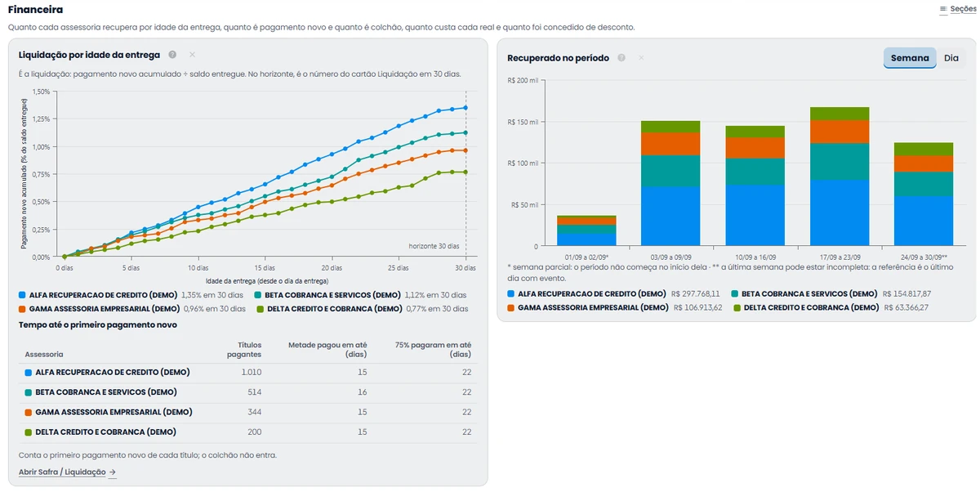This screenshot has width=980, height=492.
Task: Toggle GAMA series in liquidation chart legend
Action: tap(131, 309)
